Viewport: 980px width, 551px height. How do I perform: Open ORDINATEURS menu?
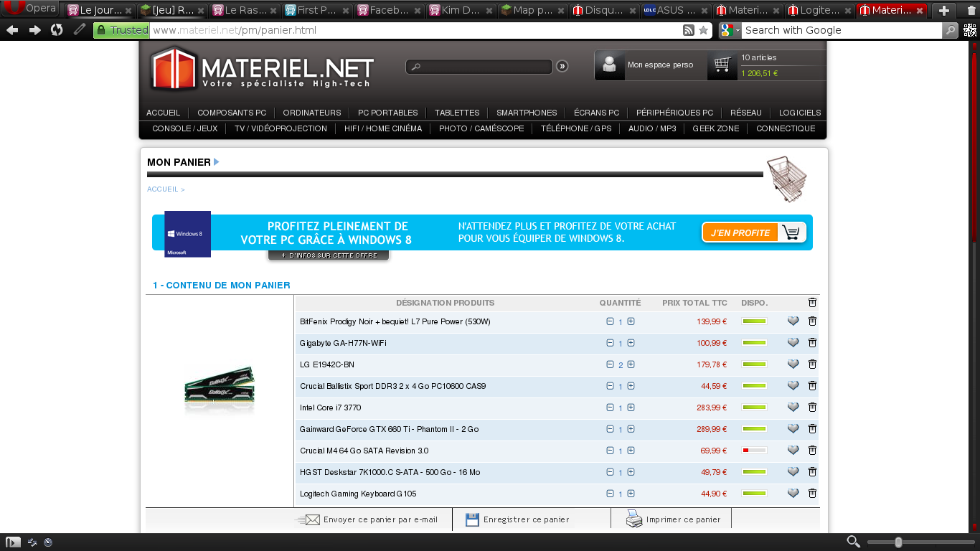(x=312, y=113)
